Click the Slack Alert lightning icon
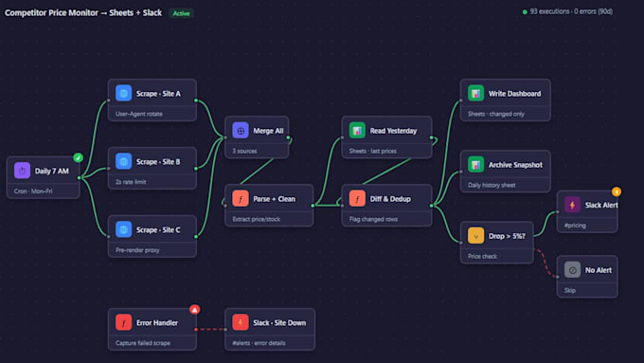 pos(573,205)
